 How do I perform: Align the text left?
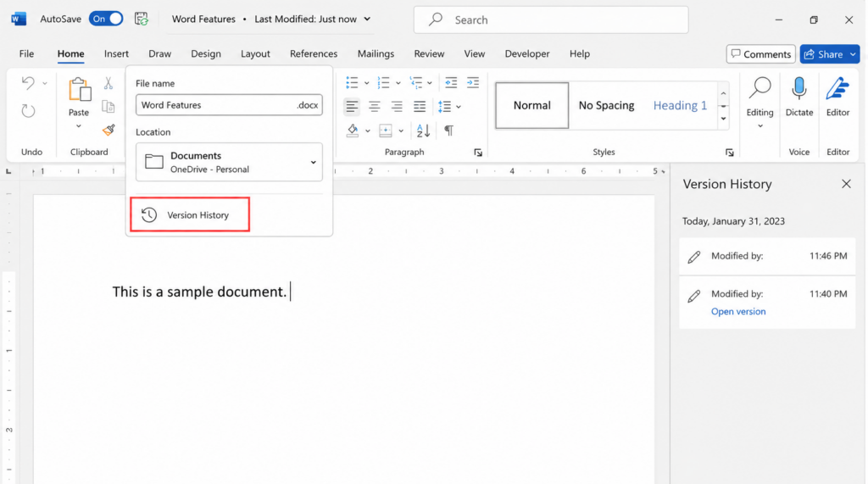click(352, 106)
